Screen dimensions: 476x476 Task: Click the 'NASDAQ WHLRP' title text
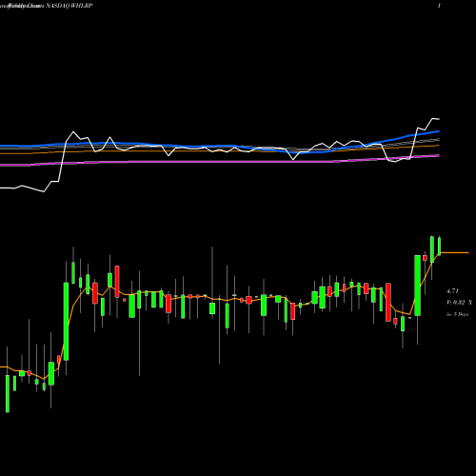[x=69, y=6]
